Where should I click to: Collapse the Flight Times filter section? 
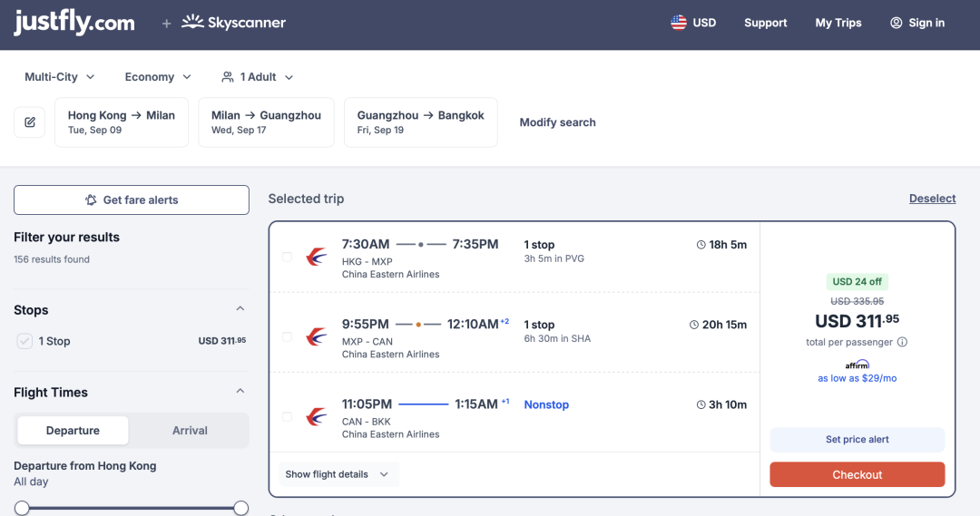pos(240,392)
